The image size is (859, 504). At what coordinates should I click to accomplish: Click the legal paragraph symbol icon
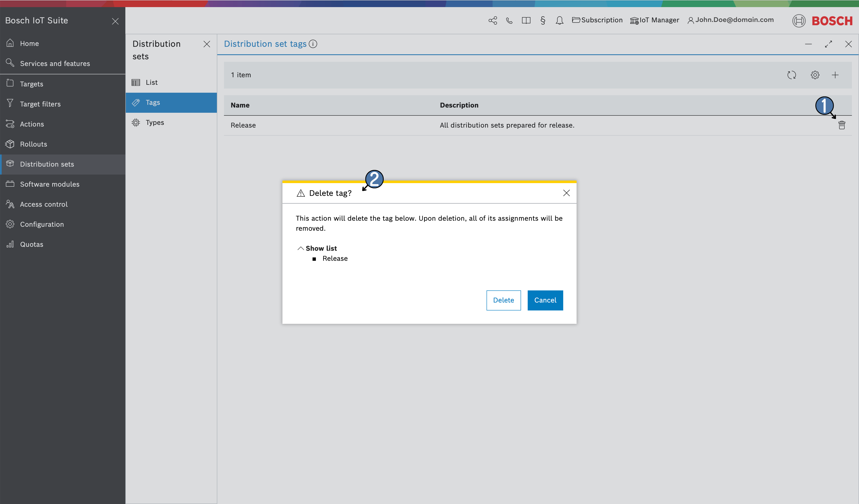pos(543,20)
